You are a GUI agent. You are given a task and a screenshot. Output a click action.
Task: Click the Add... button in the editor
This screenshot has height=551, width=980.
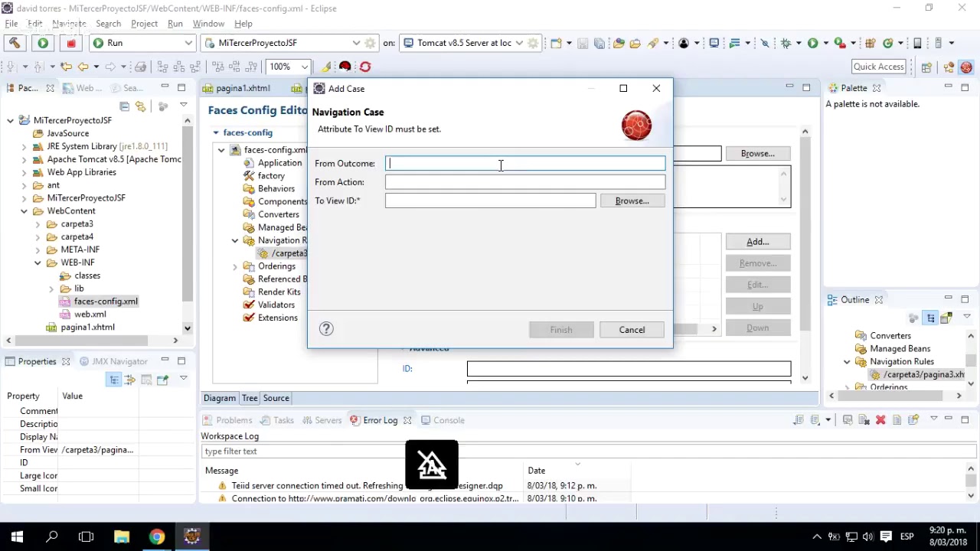pyautogui.click(x=758, y=242)
